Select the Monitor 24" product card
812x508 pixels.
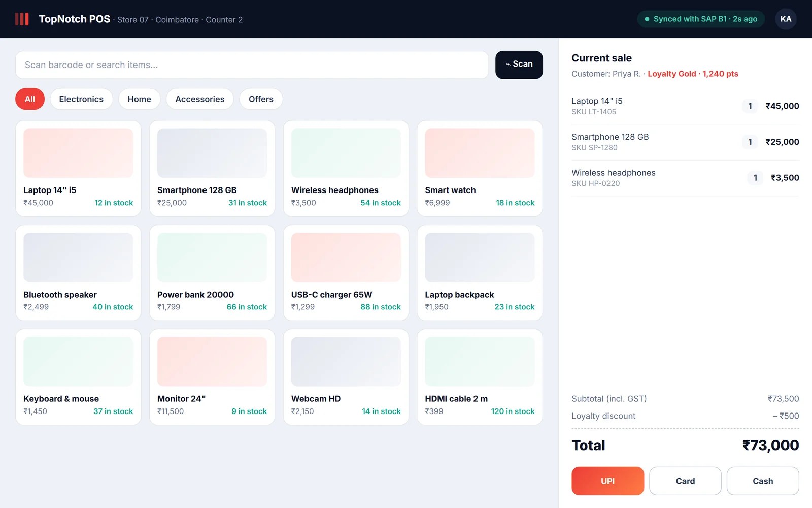click(212, 377)
